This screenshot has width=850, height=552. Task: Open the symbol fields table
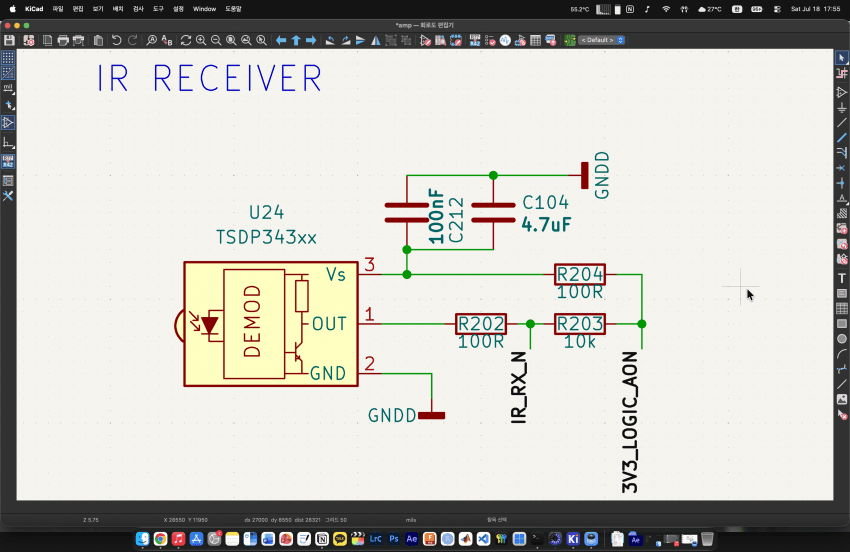(536, 40)
